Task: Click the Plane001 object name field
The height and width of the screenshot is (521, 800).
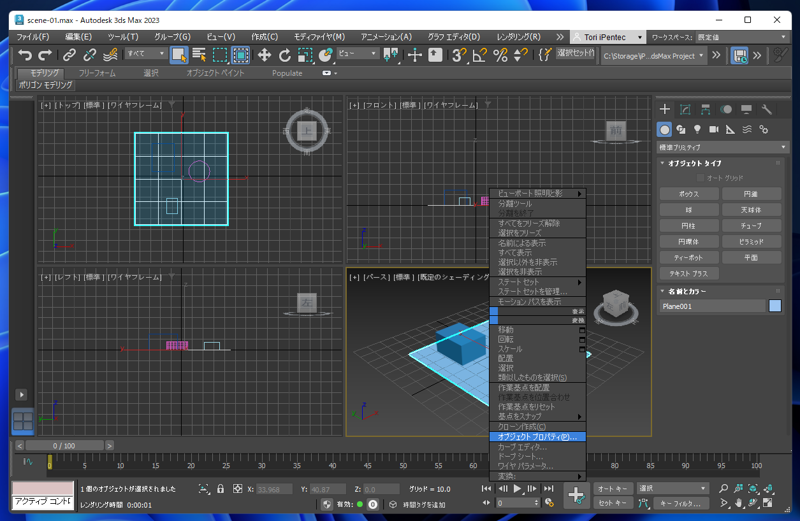Action: [x=713, y=306]
